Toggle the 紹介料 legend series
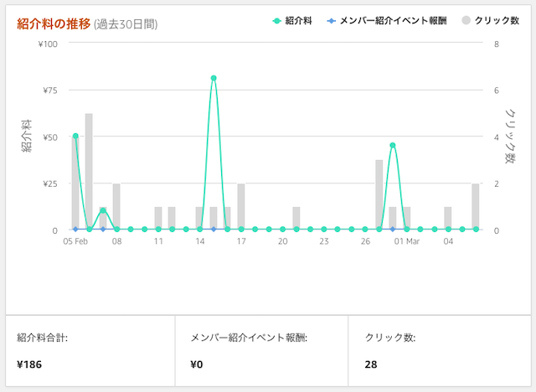The height and width of the screenshot is (392, 536). 292,21
